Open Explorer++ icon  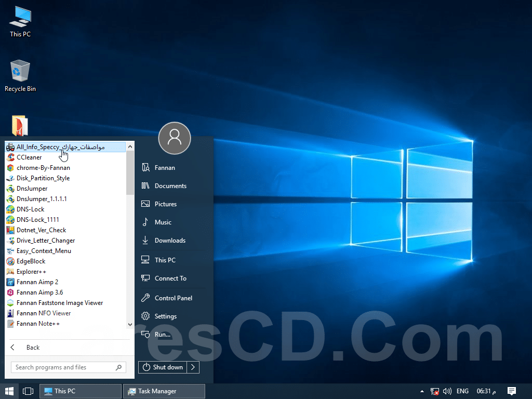[10, 272]
